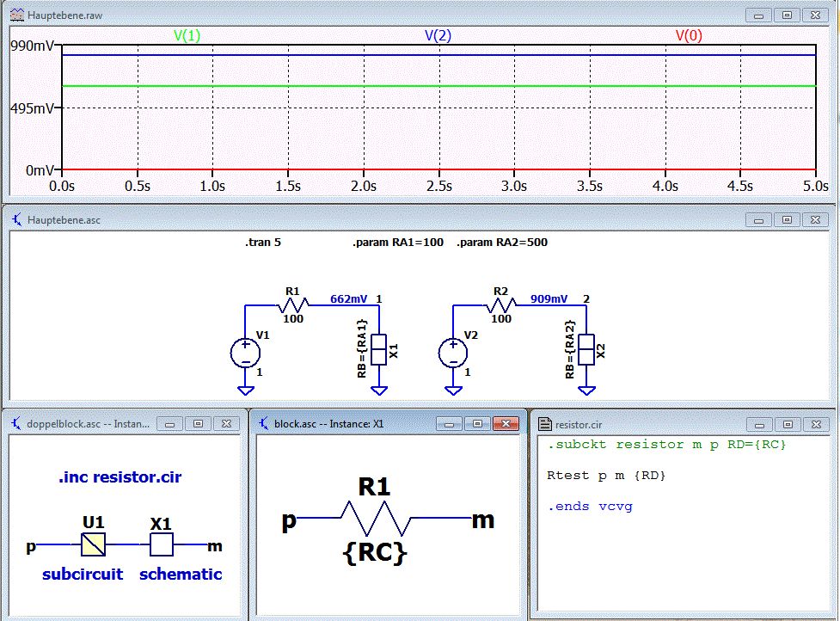Close the Hauptebene.asc window
Viewport: 840px width, 621px height.
click(x=815, y=219)
